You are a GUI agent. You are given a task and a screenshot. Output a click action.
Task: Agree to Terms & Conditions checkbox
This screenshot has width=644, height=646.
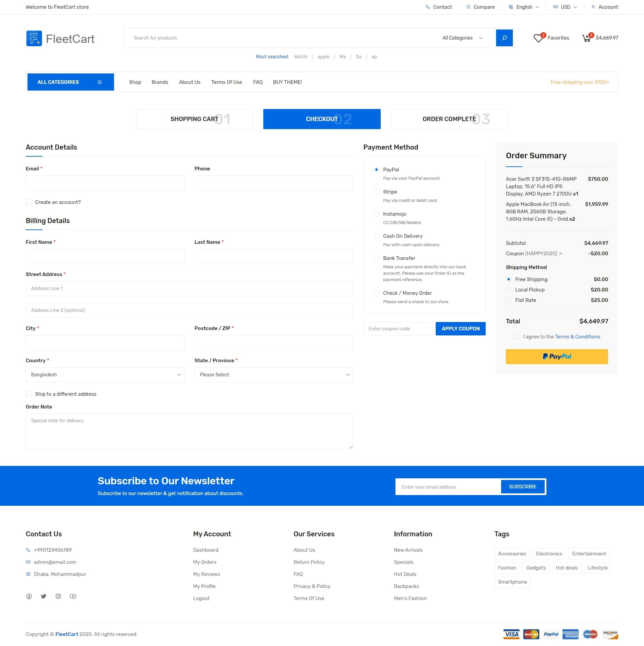coord(517,336)
